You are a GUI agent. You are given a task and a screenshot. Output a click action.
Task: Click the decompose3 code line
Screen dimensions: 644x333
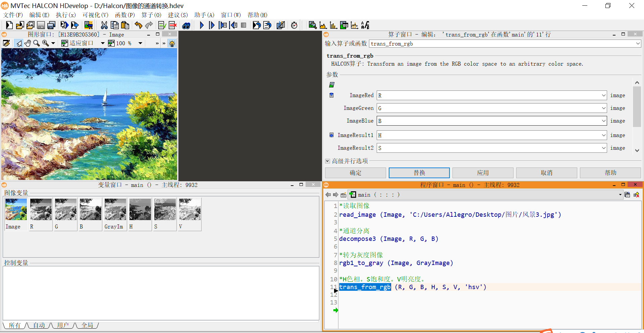389,239
